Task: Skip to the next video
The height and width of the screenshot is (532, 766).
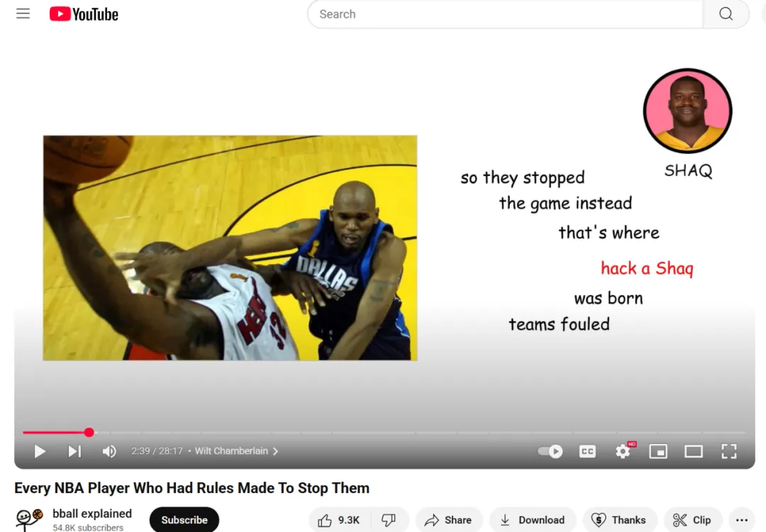Action: [x=74, y=451]
